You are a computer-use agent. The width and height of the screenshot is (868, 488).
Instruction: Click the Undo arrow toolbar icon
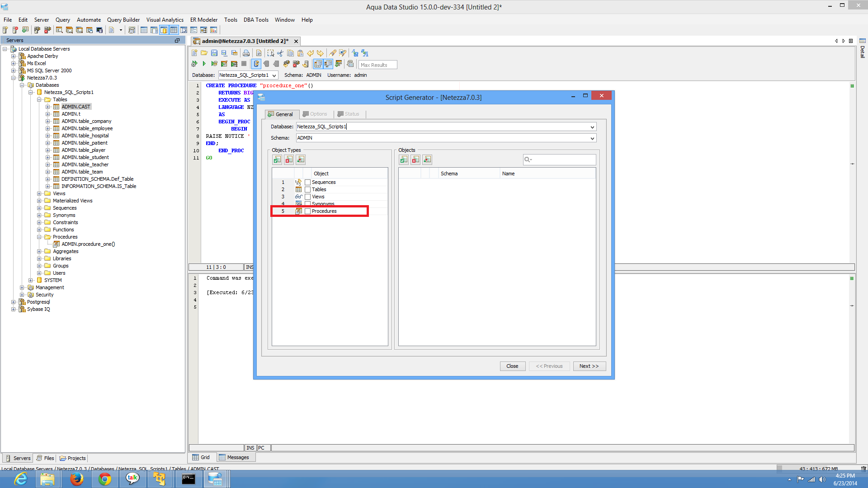click(x=310, y=53)
